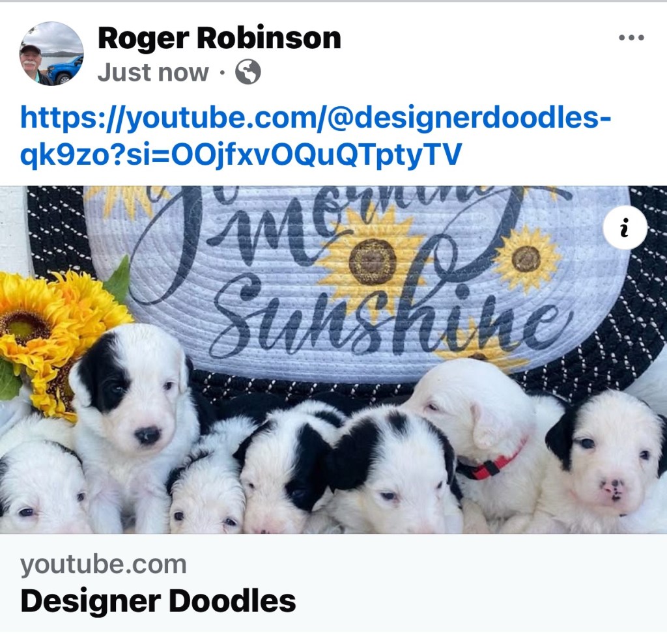The image size is (667, 644).
Task: Show post privacy via the globe icon
Action: 248,72
